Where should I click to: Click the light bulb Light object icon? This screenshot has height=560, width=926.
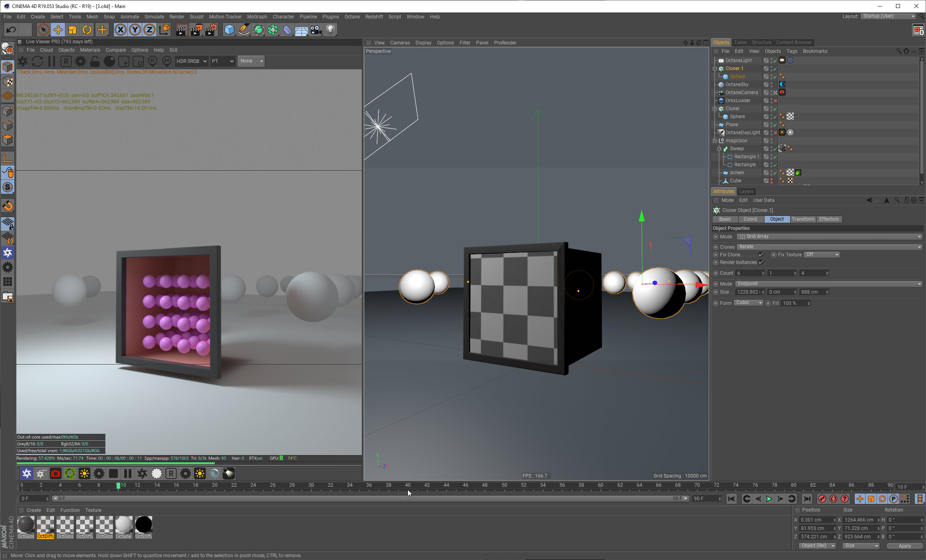pos(331,30)
